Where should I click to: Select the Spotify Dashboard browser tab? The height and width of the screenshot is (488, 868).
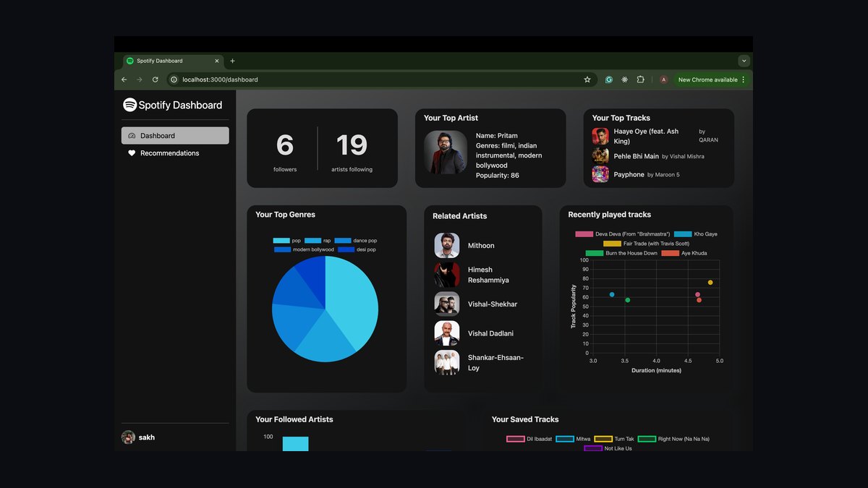point(172,61)
